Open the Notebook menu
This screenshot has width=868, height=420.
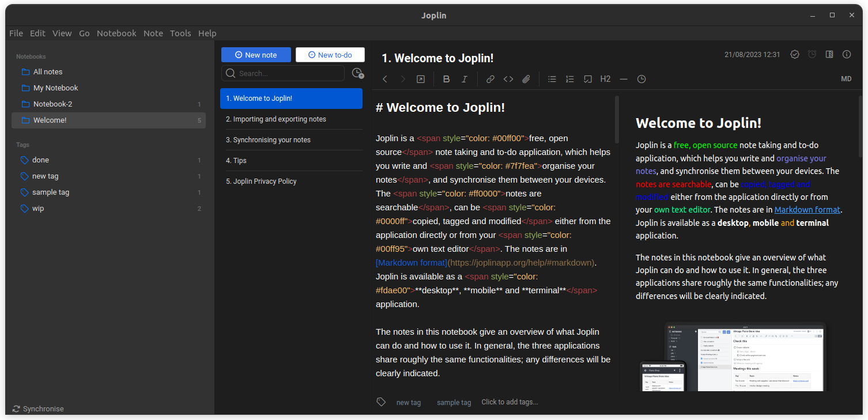tap(116, 33)
